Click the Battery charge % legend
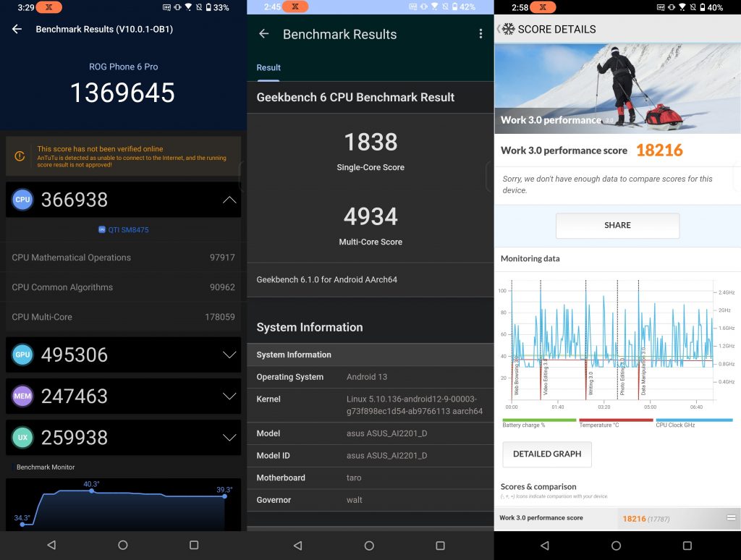Image resolution: width=741 pixels, height=560 pixels. [x=539, y=423]
